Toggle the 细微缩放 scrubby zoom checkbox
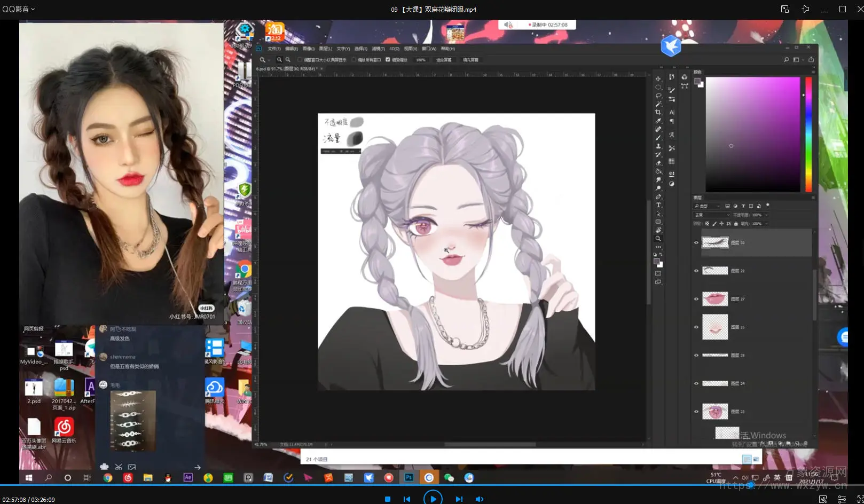 (388, 60)
